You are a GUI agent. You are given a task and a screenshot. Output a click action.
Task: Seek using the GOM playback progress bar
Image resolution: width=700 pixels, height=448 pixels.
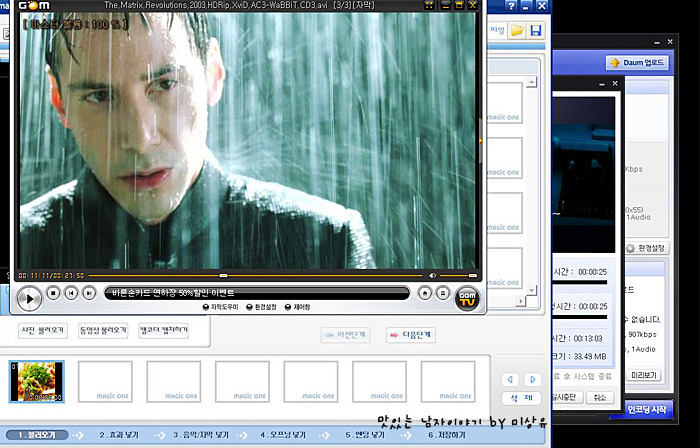pos(255,276)
